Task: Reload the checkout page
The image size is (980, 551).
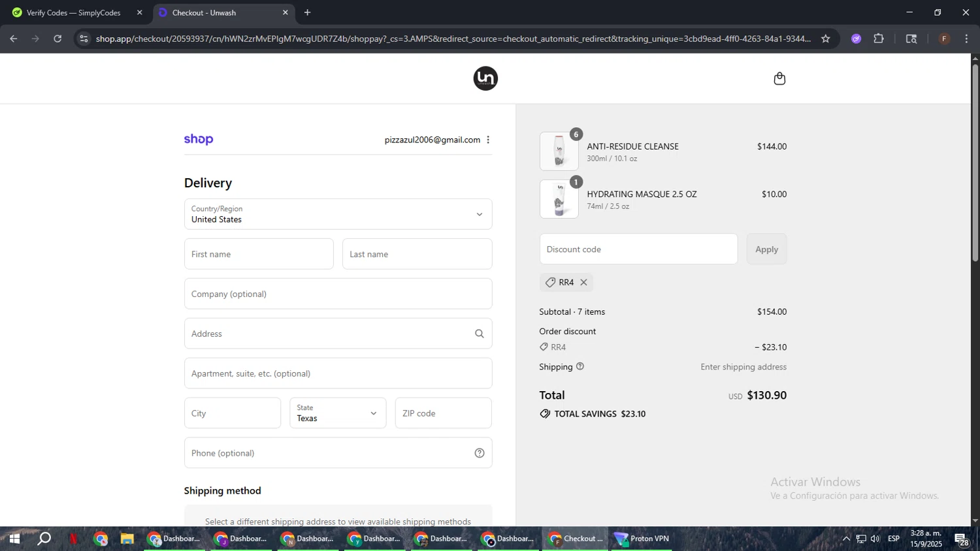Action: click(57, 39)
